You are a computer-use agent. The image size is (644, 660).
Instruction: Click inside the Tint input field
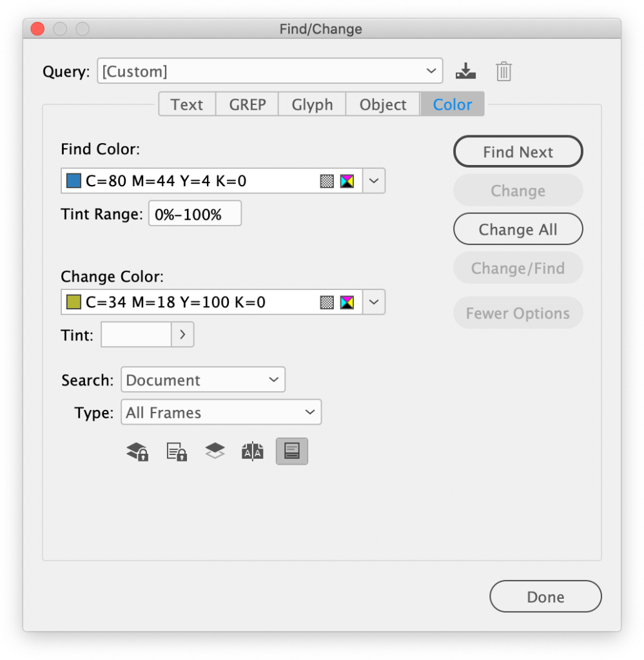pos(135,334)
